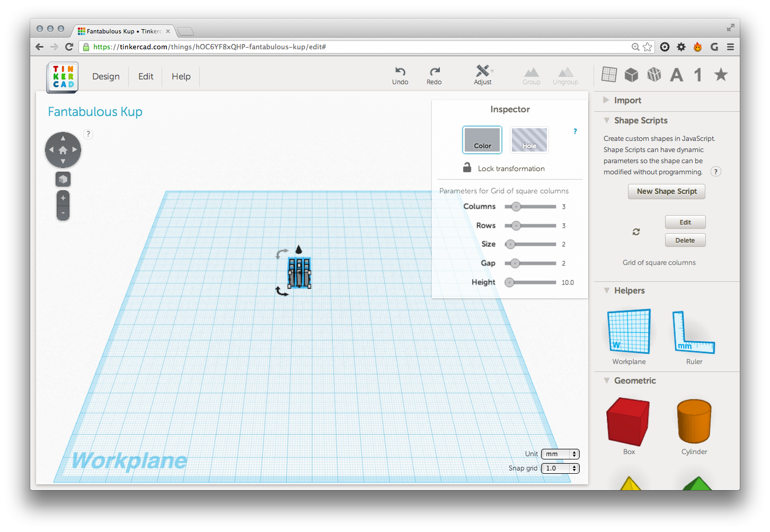The height and width of the screenshot is (532, 770).
Task: Open the Unit mm dropdown
Action: 560,454
